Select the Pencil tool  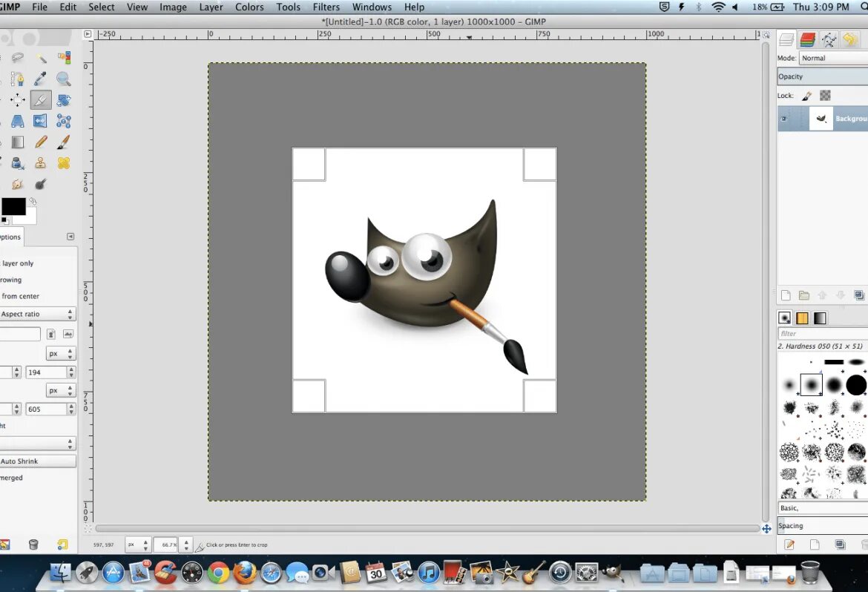pyautogui.click(x=41, y=142)
